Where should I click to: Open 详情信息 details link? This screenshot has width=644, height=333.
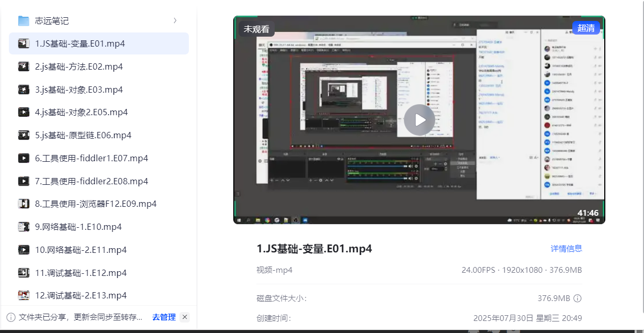567,248
